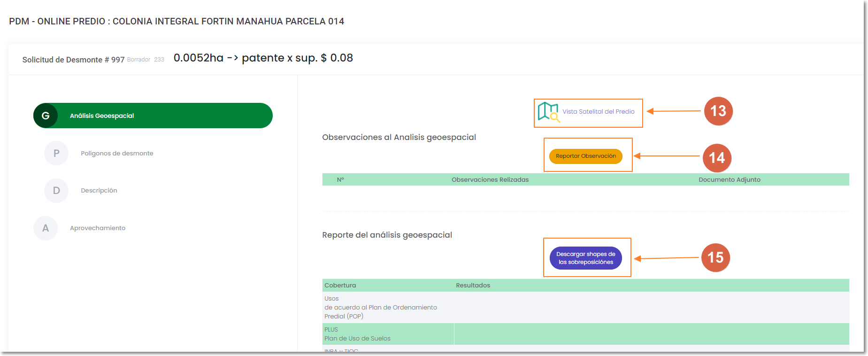Click the Cobertura column header
The image size is (868, 356).
340,286
